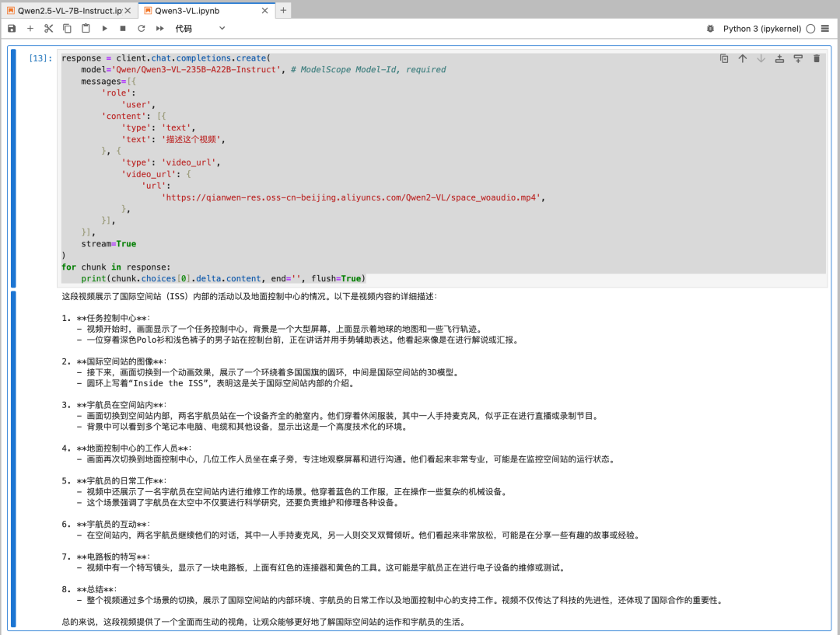The image size is (840, 635).
Task: Close the Qwen3-VL.ipynb tab
Action: pyautogui.click(x=264, y=11)
